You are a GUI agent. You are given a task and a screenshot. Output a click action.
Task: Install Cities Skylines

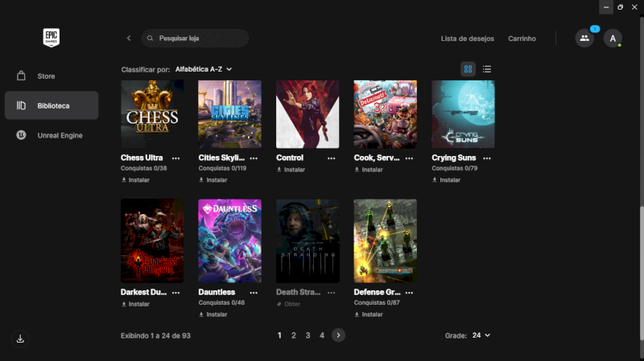coord(213,180)
